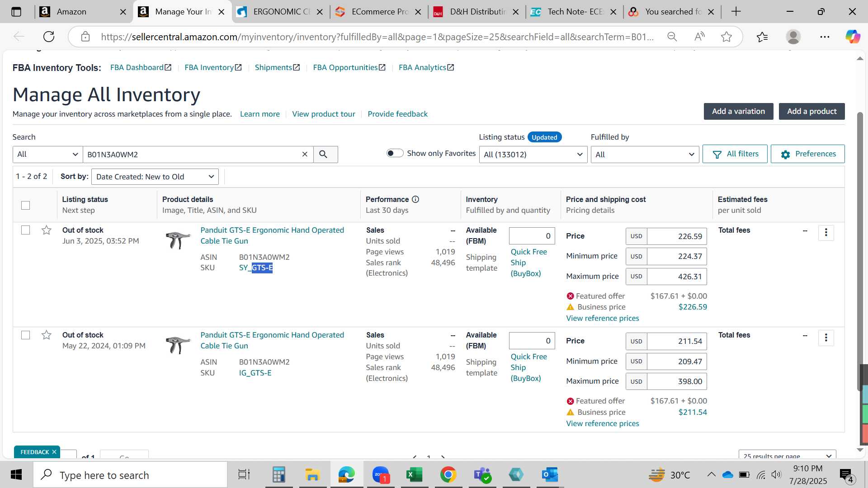Open Listing status All (133012) dropdown
The height and width of the screenshot is (488, 868).
pos(533,155)
